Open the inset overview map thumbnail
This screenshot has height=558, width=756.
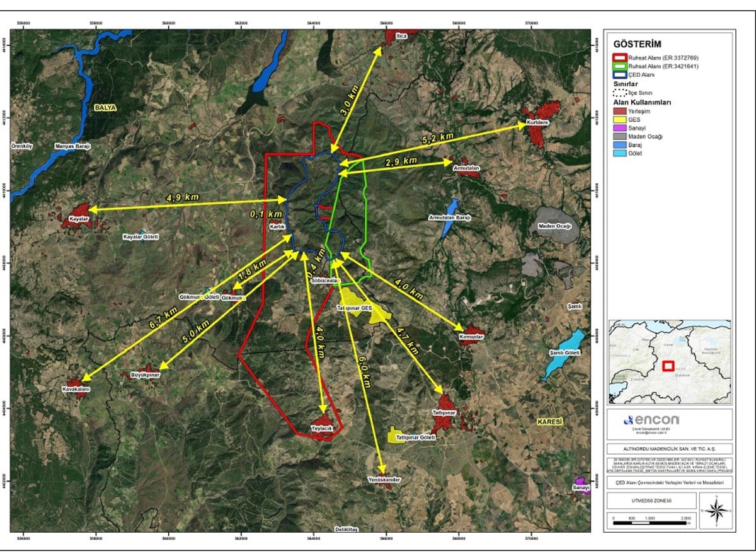(x=669, y=362)
